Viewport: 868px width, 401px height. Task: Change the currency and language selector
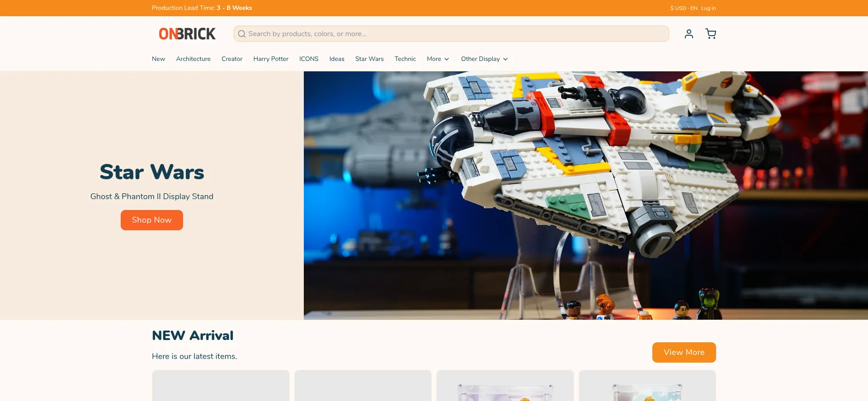[684, 8]
